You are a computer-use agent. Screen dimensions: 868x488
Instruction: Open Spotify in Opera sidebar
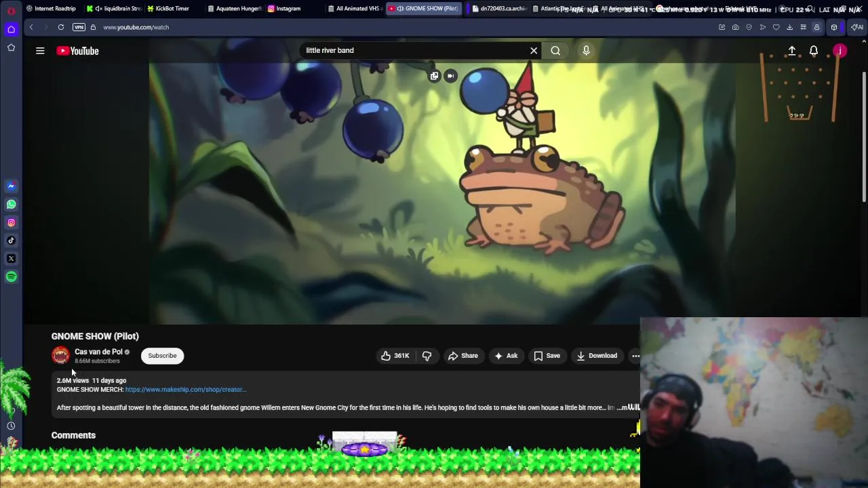pos(11,277)
